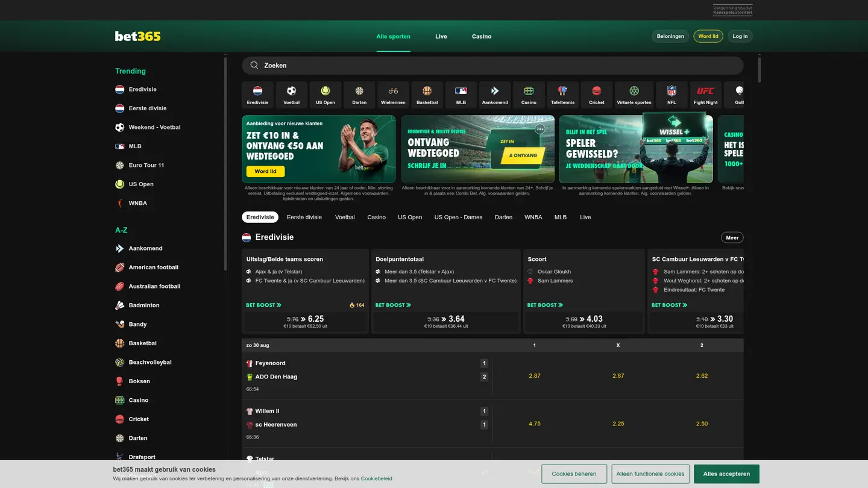Open Eerste divisie in the sidebar
This screenshot has height=488, width=868.
(x=141, y=108)
